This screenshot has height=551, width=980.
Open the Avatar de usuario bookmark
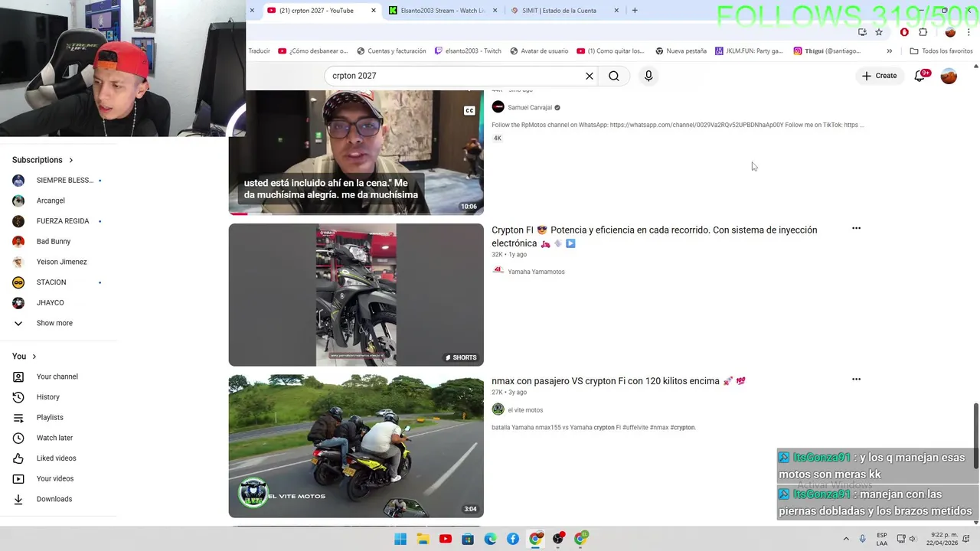[539, 51]
